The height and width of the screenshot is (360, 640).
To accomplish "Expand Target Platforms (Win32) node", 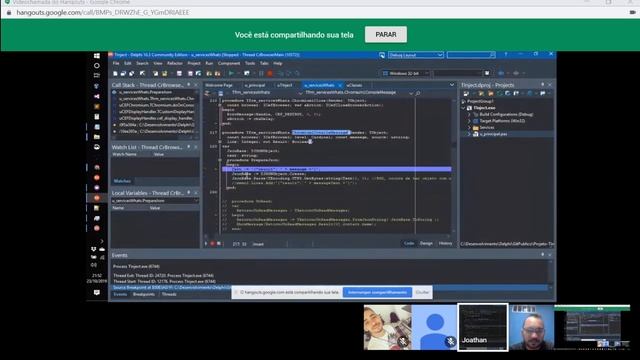I will (x=469, y=121).
